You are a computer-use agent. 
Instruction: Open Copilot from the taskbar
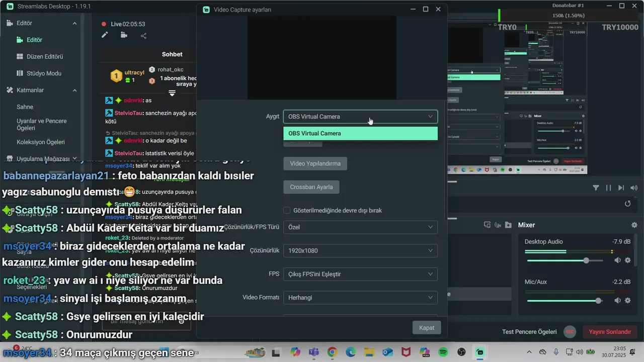[295, 352]
